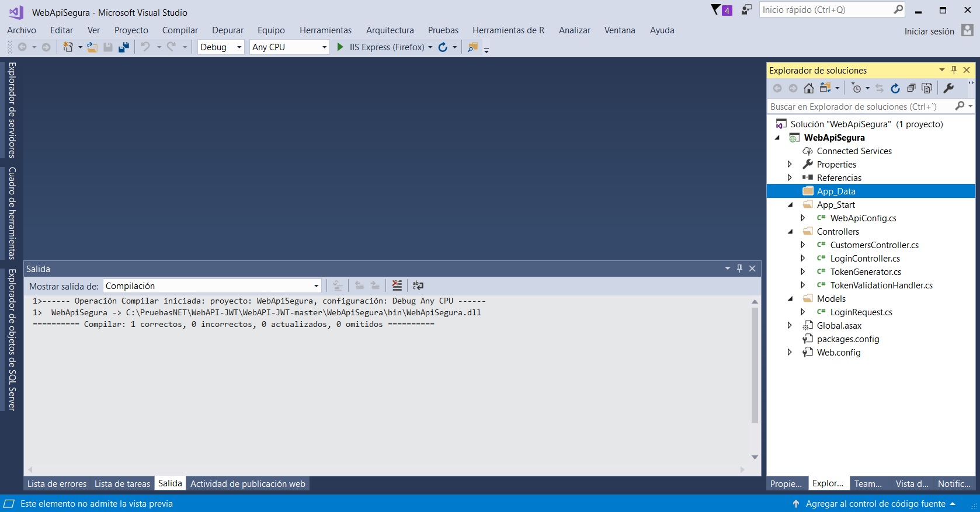Screen dimensions: 980x512
Task: Click the Find in Files icon
Action: pos(473,47)
